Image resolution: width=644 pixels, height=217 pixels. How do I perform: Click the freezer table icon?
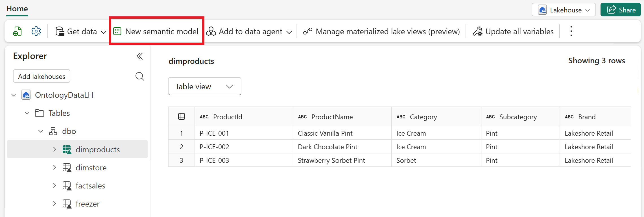point(67,204)
